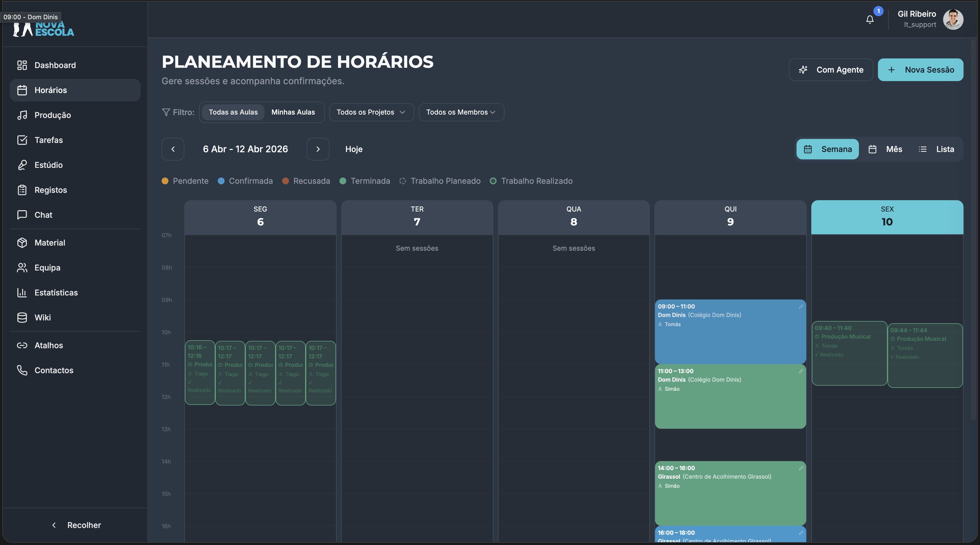Click the Contactos phone icon
The height and width of the screenshot is (545, 980).
coord(22,370)
